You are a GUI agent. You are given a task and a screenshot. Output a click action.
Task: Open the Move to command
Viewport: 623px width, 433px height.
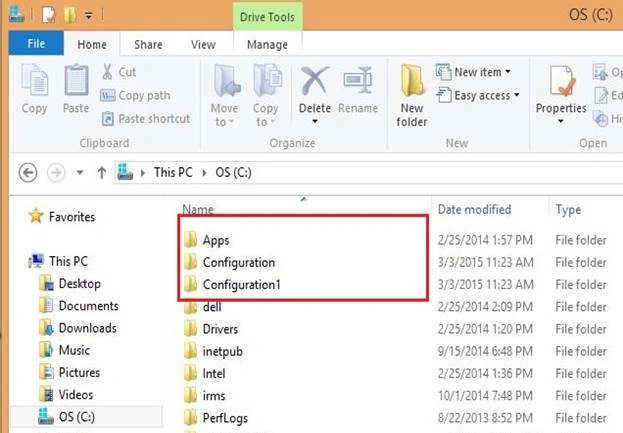225,95
